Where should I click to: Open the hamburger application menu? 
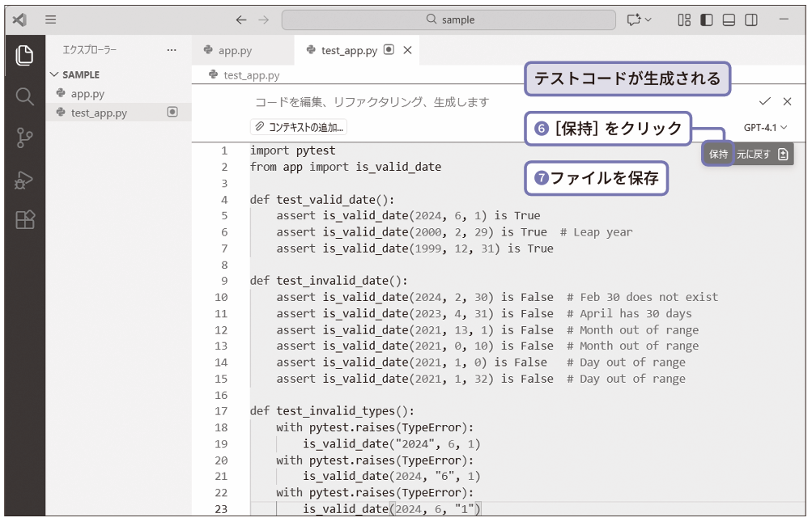(50, 19)
